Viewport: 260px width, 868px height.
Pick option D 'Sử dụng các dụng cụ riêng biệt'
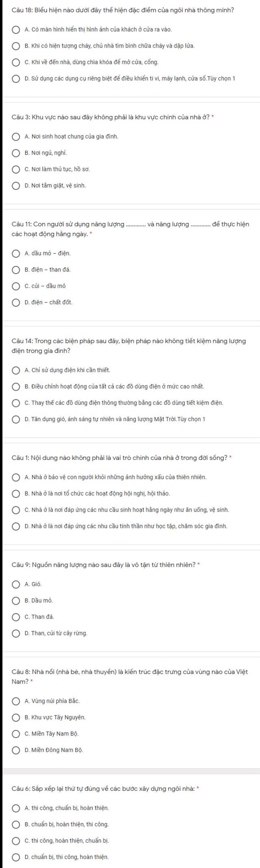click(16, 79)
